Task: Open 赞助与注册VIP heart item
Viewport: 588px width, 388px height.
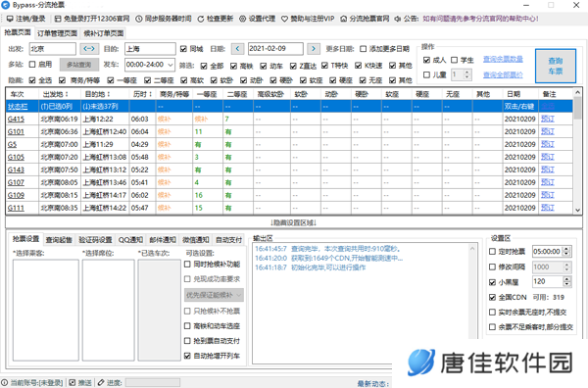Action: [x=308, y=19]
